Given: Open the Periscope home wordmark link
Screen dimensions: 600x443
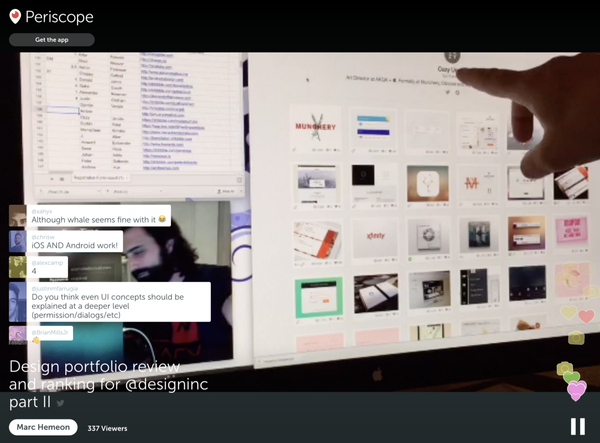Looking at the screenshot, I should click(59, 17).
